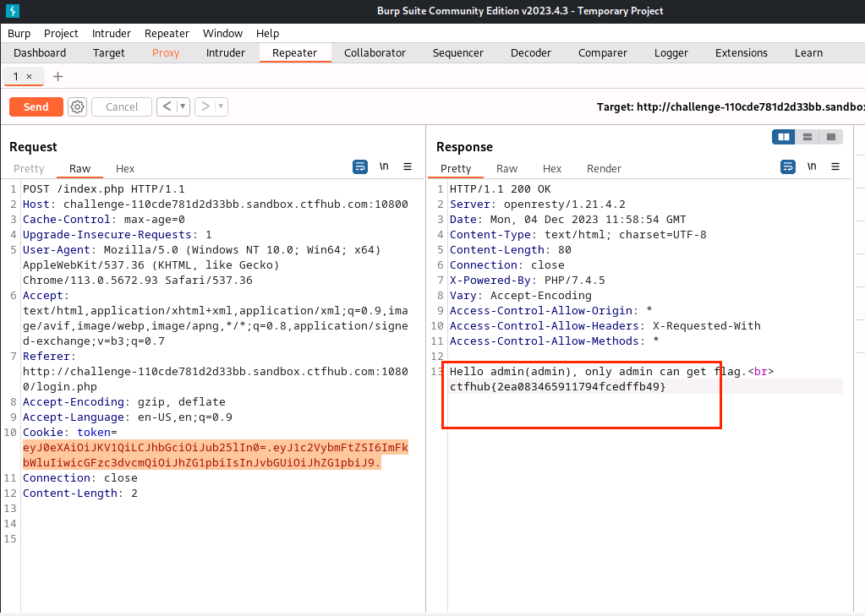This screenshot has width=865, height=616.
Task: Open the Request pane options menu
Action: (x=408, y=166)
